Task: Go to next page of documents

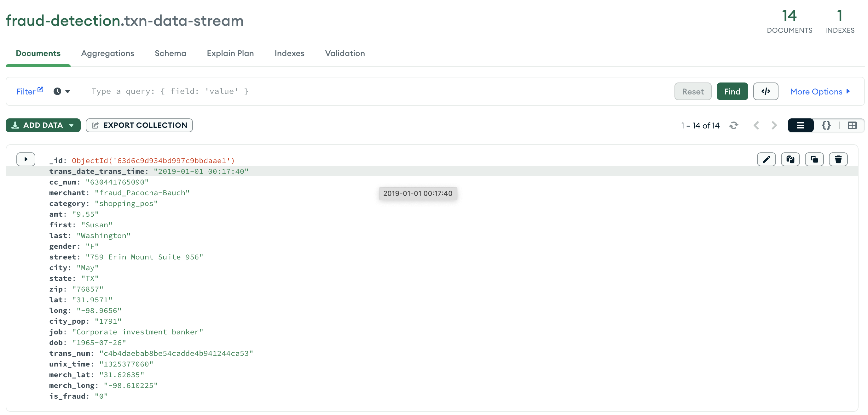Action: coord(774,126)
